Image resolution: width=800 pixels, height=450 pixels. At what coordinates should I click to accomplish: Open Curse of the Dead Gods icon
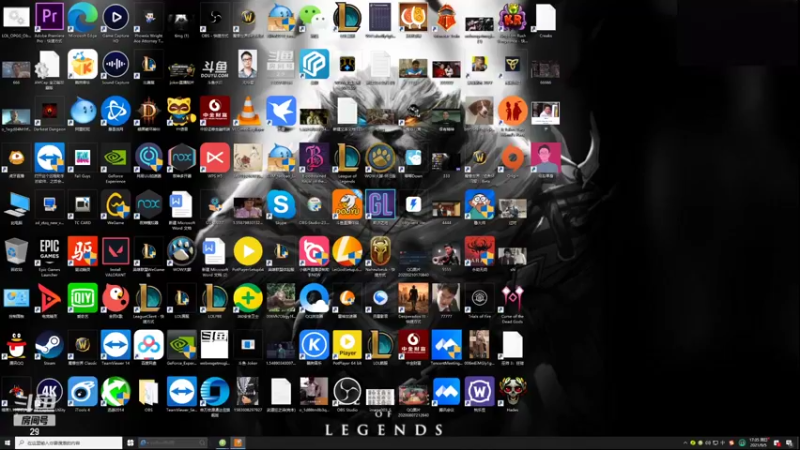point(512,298)
